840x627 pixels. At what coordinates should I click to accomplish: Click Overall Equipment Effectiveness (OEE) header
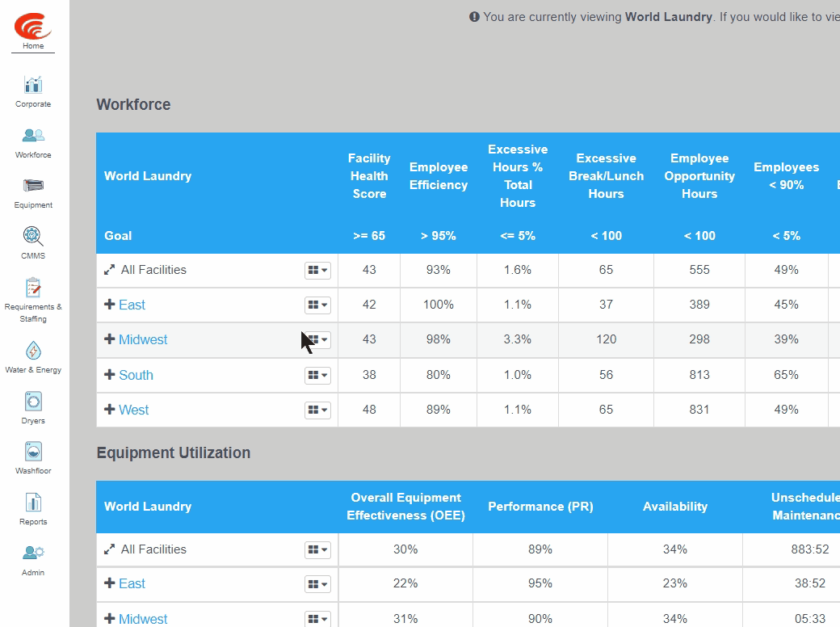pos(406,507)
